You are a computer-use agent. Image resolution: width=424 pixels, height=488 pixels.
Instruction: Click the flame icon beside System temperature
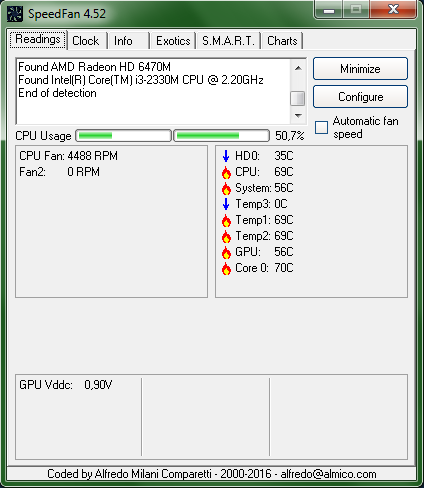click(226, 188)
